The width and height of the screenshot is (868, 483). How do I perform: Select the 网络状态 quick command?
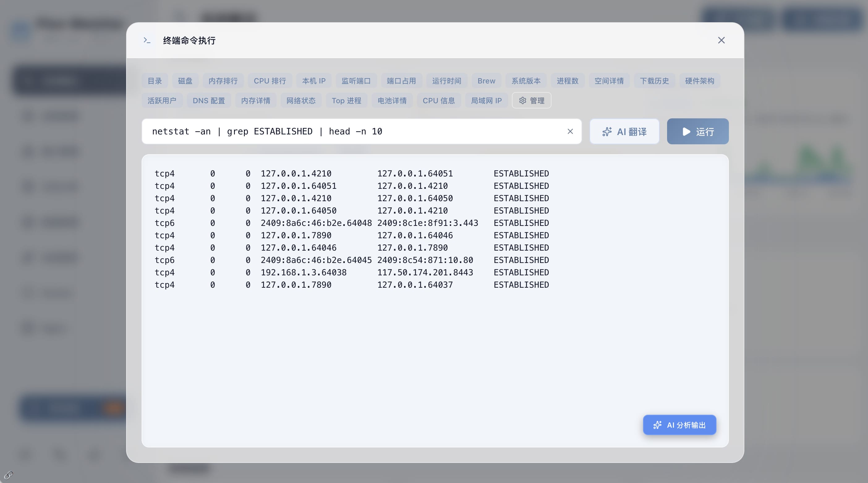tap(301, 100)
